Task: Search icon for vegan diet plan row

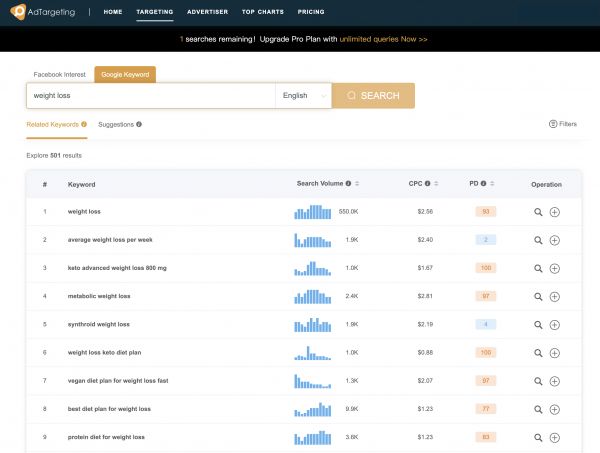Action: click(538, 381)
